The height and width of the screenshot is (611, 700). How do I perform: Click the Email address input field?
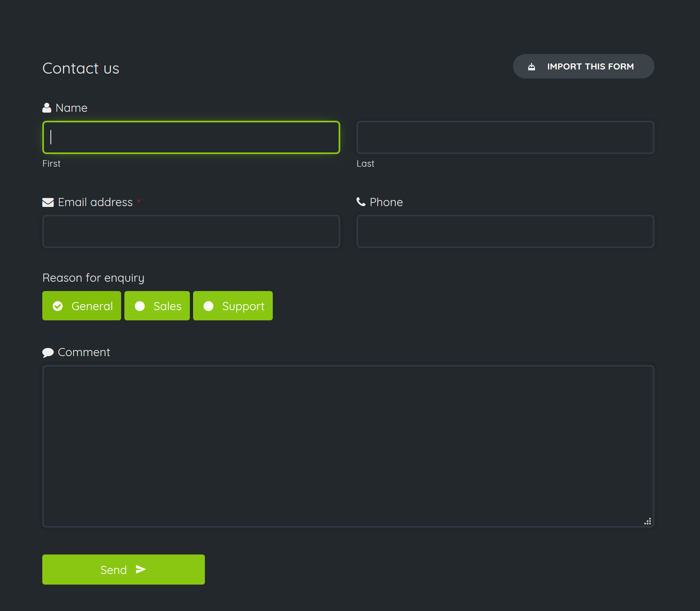[x=191, y=231]
